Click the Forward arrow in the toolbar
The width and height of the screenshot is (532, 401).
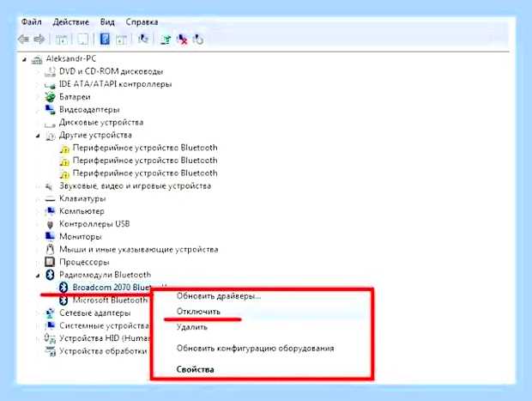point(39,39)
